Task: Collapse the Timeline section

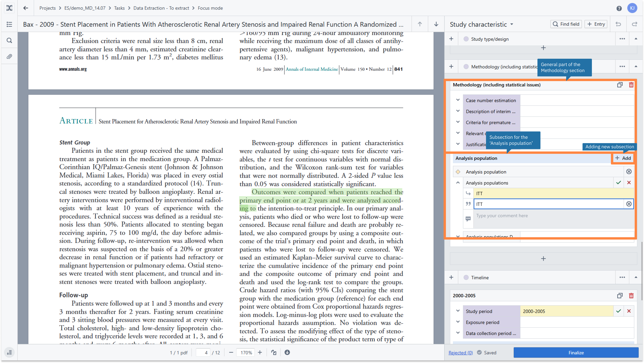Action: click(x=636, y=277)
